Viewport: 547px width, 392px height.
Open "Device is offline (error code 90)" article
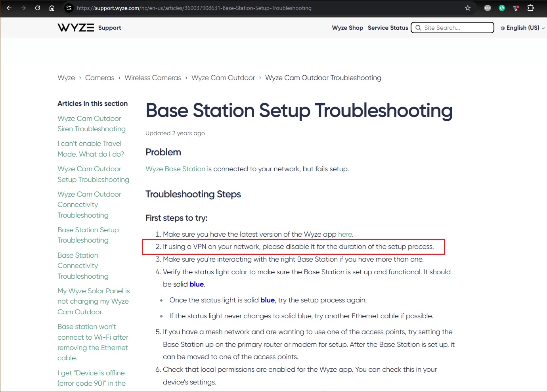pyautogui.click(x=92, y=378)
